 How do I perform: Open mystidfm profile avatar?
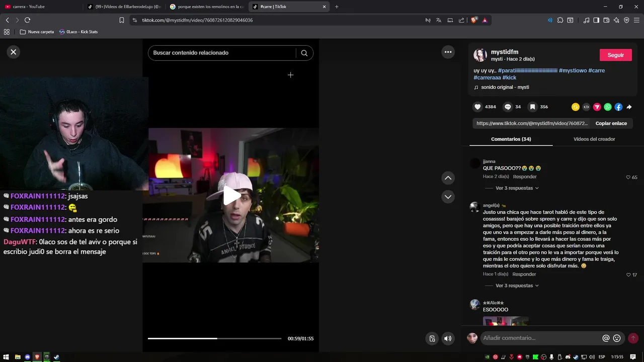[480, 55]
